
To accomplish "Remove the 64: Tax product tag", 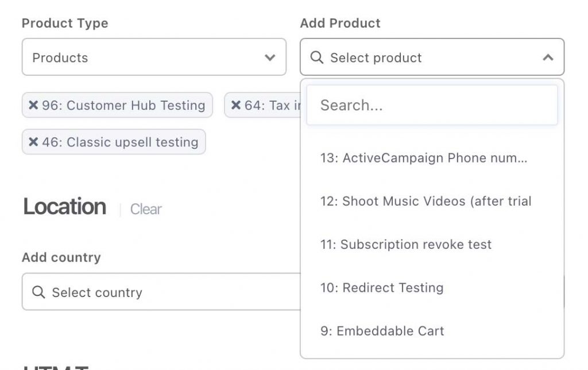I will point(236,105).
